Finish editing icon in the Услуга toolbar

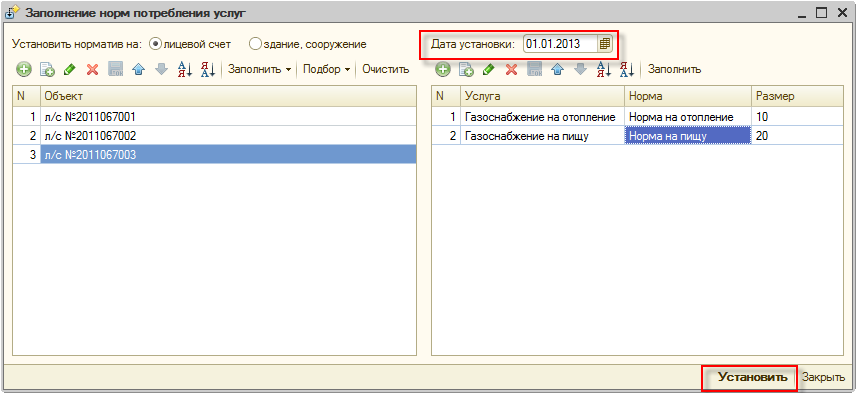(534, 69)
